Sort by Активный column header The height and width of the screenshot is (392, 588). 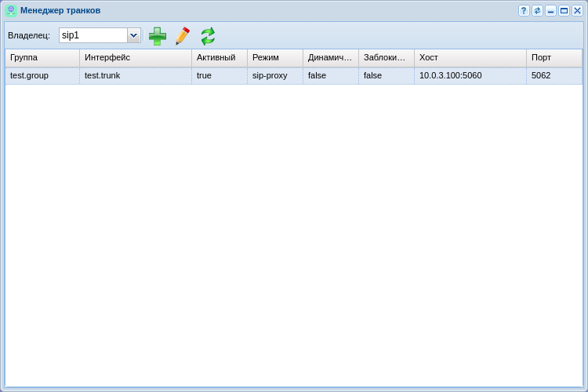(220, 58)
